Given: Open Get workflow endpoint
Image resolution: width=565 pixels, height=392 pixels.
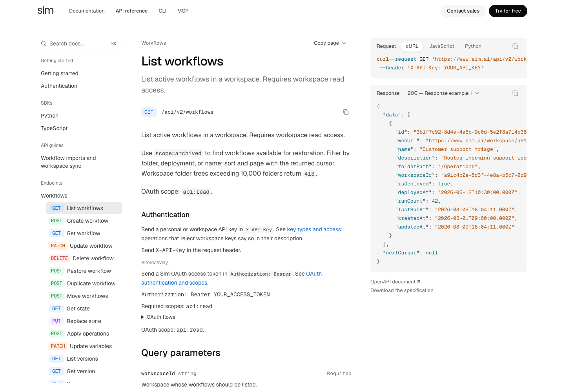Looking at the screenshot, I should pyautogui.click(x=84, y=233).
